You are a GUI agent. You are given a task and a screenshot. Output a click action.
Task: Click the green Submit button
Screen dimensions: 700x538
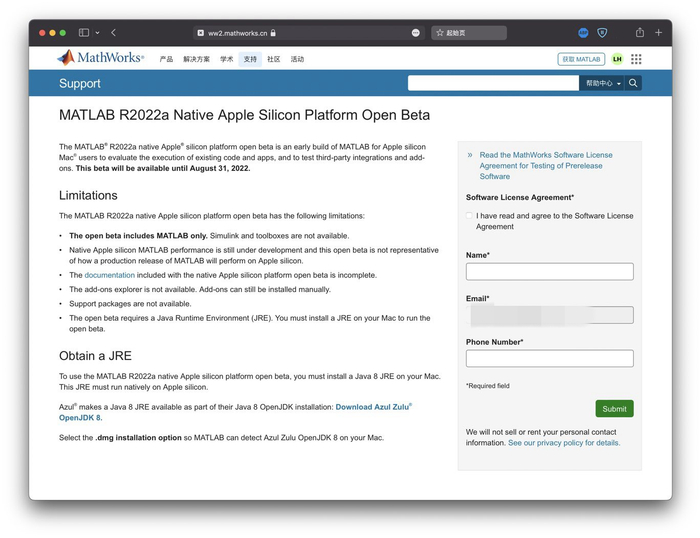tap(614, 409)
